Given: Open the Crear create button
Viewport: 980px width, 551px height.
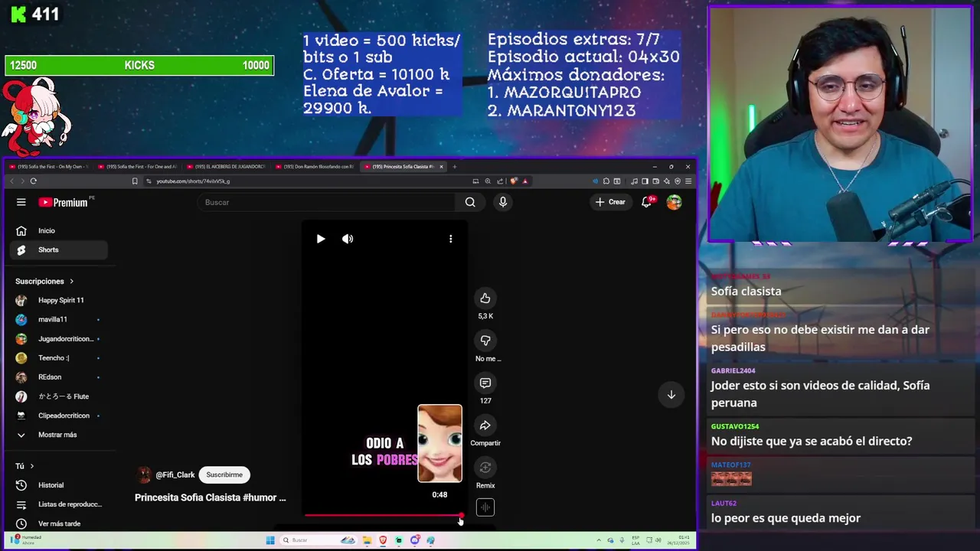Looking at the screenshot, I should coord(610,202).
